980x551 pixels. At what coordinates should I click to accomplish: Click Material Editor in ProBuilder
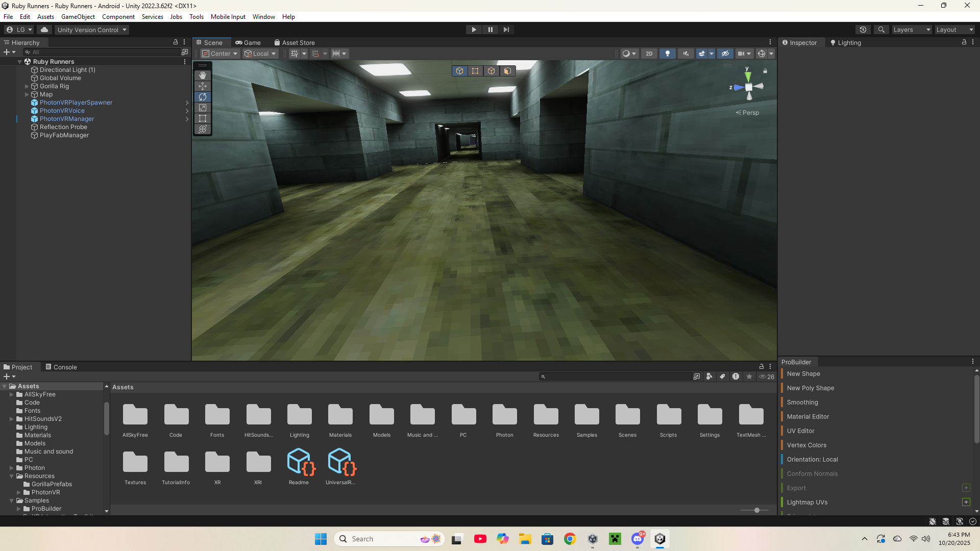click(x=807, y=417)
